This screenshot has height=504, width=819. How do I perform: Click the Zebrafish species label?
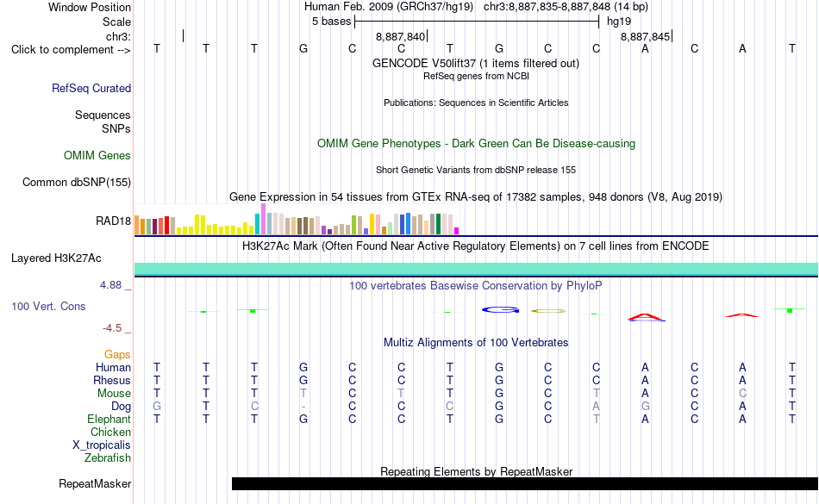click(x=108, y=457)
